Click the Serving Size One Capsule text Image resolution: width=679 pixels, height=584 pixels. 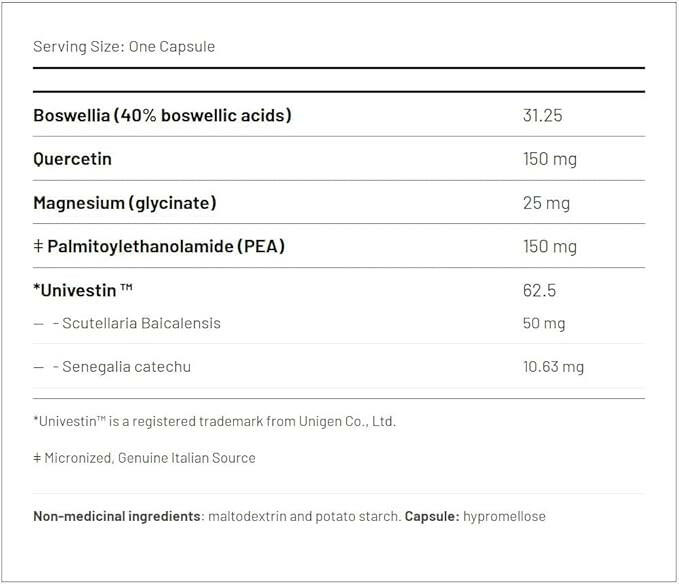[x=124, y=47]
